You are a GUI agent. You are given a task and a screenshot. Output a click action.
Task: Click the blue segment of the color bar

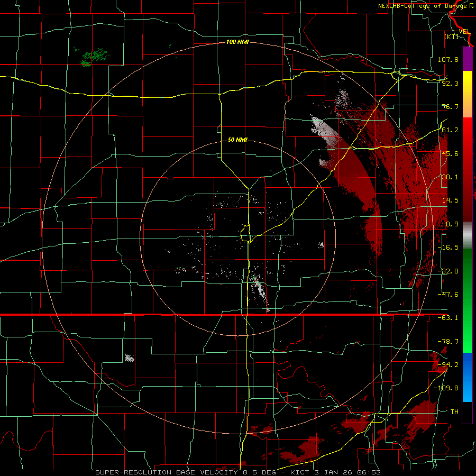467,377
